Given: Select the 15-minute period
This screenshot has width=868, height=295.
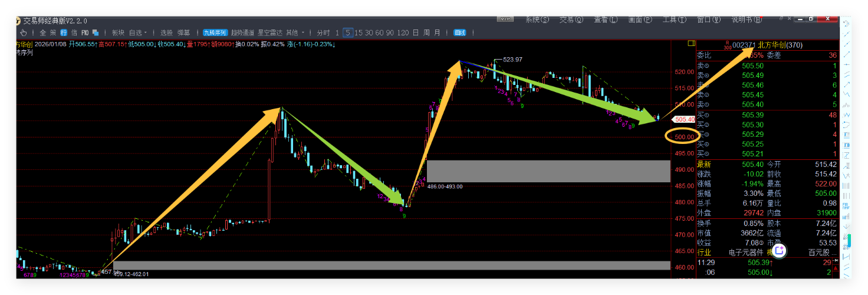Looking at the screenshot, I should click(359, 32).
